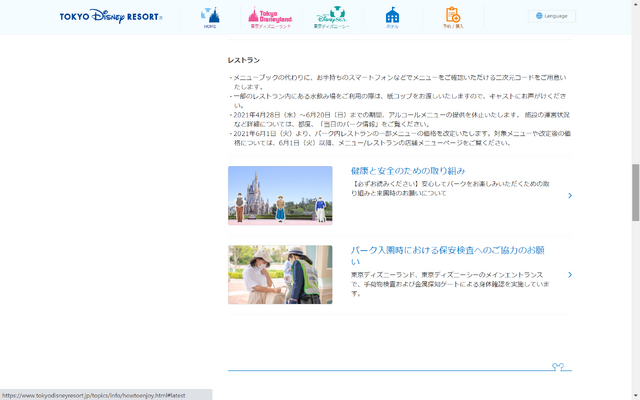Click the 東京ディズニーランド、東京ディズニーシーのメインエントランス description

pos(450,284)
